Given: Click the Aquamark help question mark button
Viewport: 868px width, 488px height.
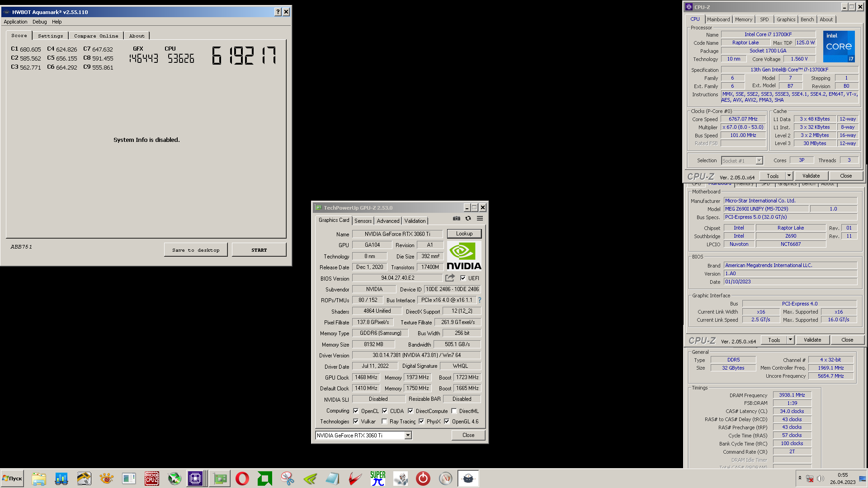Looking at the screenshot, I should pyautogui.click(x=278, y=12).
